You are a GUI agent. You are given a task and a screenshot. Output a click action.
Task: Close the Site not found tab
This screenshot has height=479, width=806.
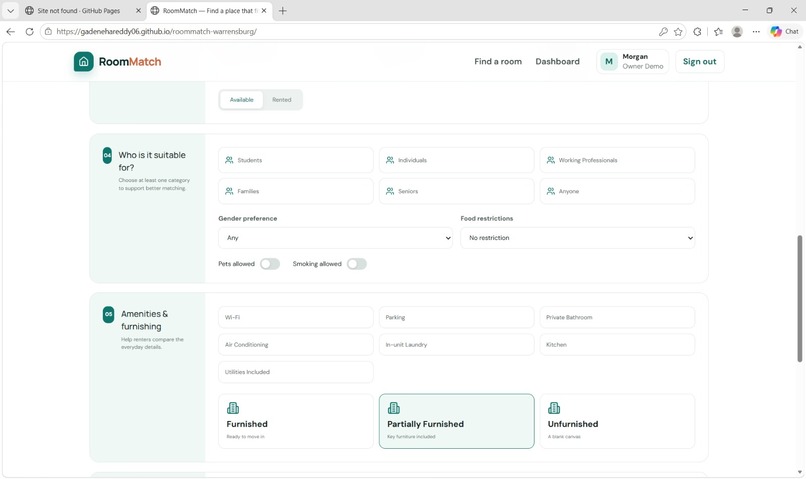(138, 10)
